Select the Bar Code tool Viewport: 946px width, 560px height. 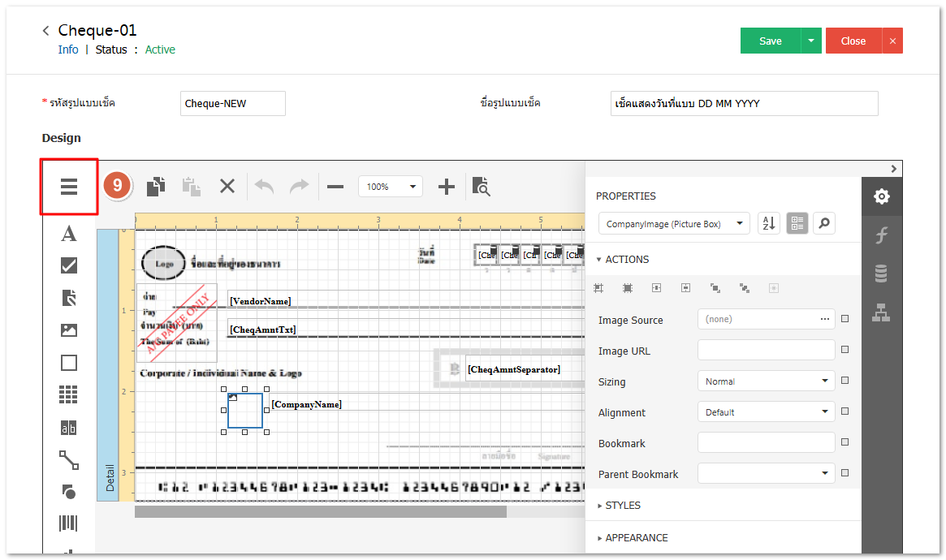click(x=69, y=523)
